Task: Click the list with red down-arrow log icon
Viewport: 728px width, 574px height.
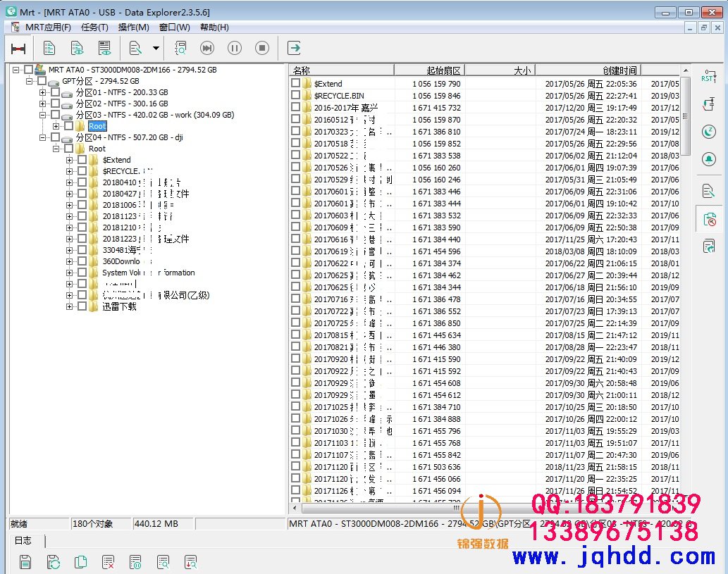Action: pyautogui.click(x=190, y=562)
